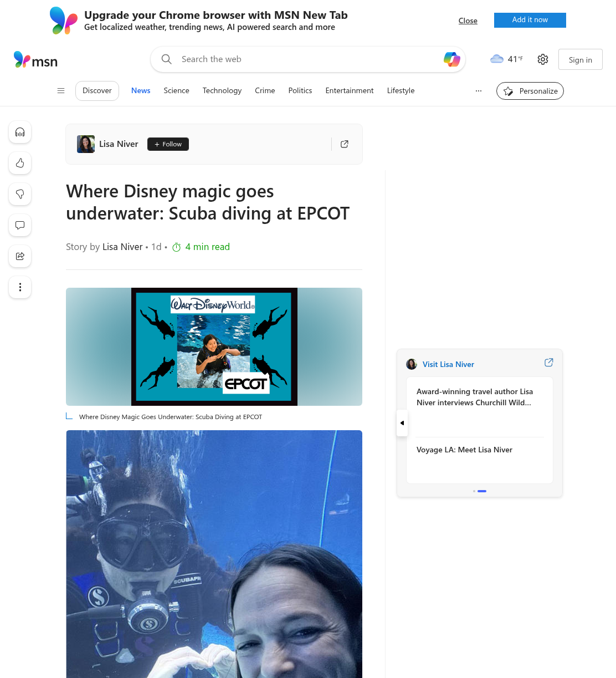
Task: Open the hamburger navigation menu
Action: click(61, 91)
